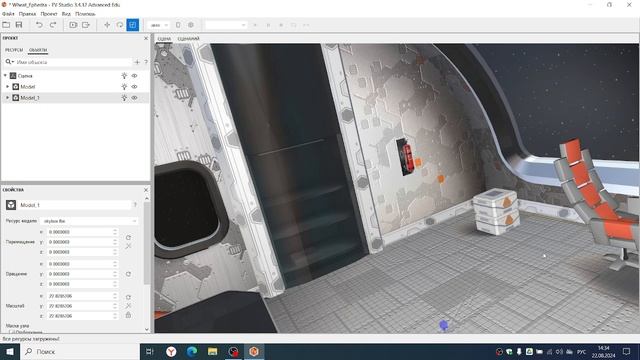
Task: Redo the last undone action
Action: click(x=53, y=25)
